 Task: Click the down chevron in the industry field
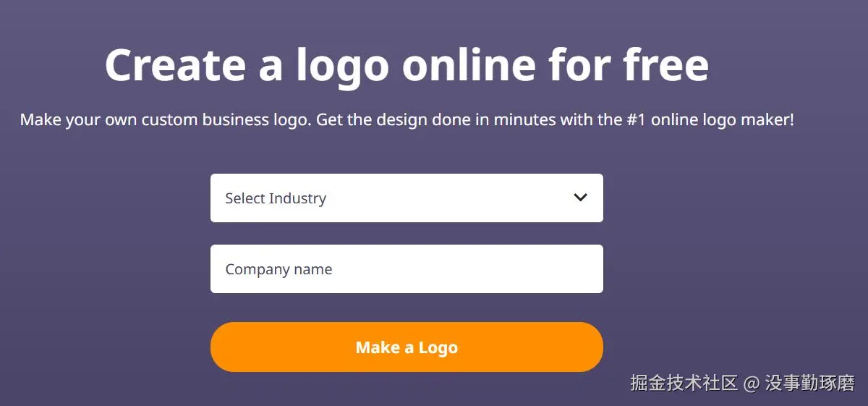click(x=580, y=198)
